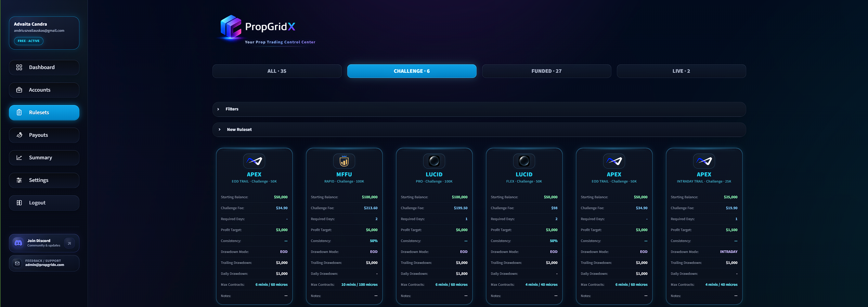868x307 pixels.
Task: Click the Summary chart icon
Action: click(19, 158)
